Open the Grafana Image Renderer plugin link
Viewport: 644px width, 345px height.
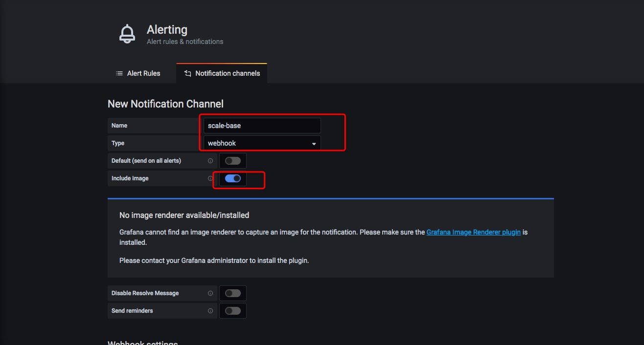(473, 232)
